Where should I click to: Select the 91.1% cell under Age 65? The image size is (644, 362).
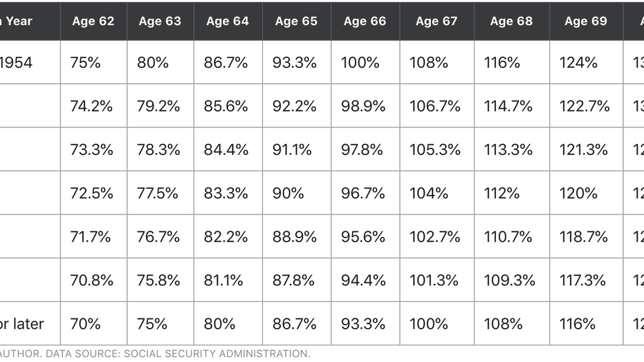(293, 150)
